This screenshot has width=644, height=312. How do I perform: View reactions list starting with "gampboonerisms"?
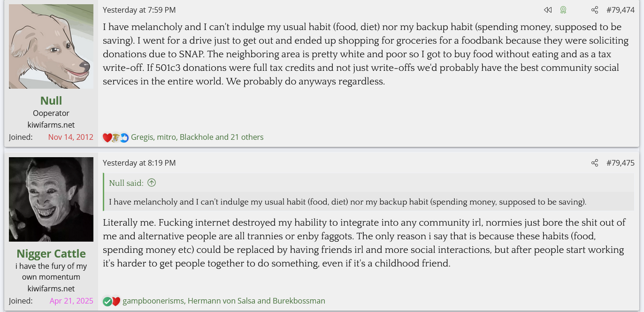coord(223,301)
